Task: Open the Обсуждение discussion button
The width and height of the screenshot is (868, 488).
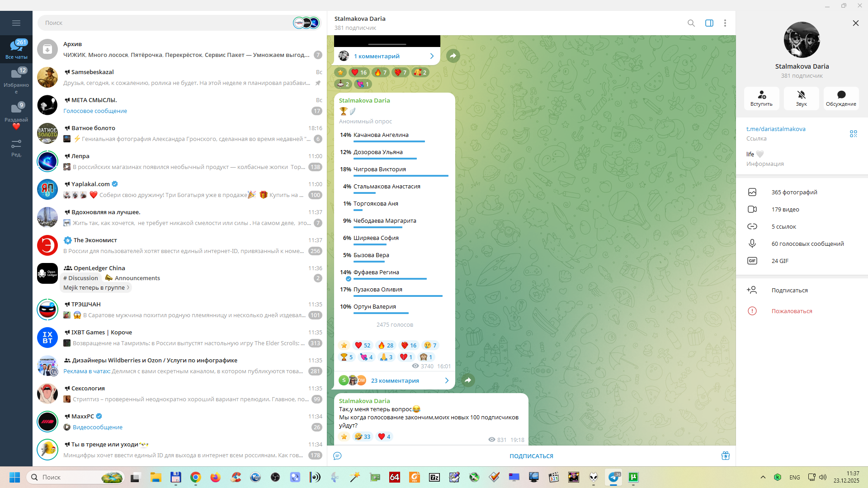Action: click(x=841, y=98)
